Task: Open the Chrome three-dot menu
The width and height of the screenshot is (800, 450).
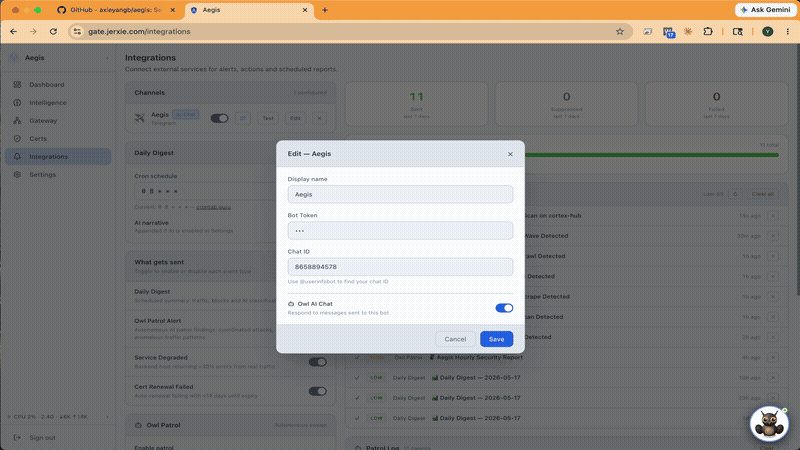Action: [788, 32]
